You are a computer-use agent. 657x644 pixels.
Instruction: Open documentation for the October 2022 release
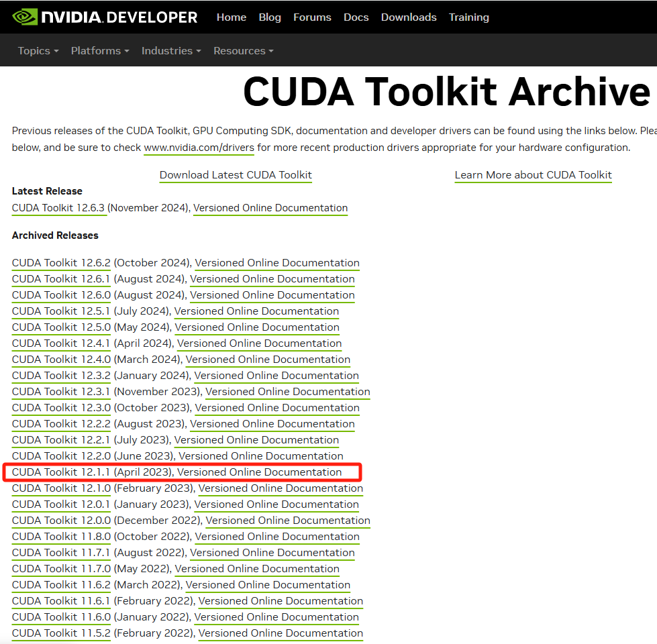277,537
